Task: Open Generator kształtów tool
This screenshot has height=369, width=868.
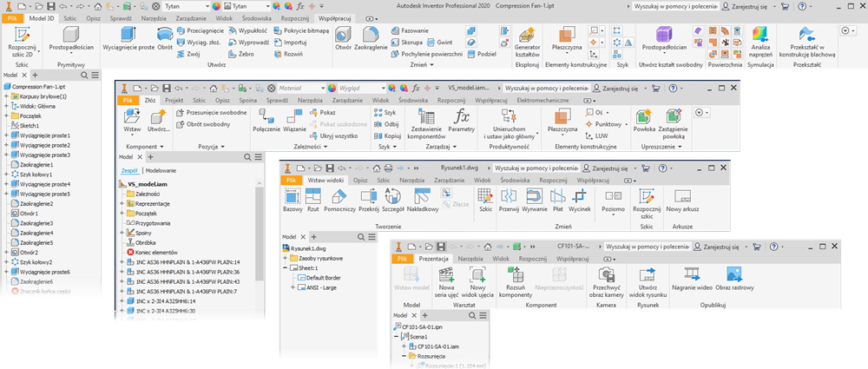Action: pos(527,42)
